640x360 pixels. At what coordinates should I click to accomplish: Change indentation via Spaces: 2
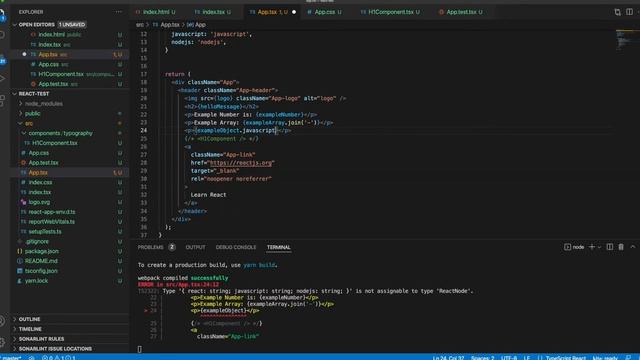click(x=482, y=358)
